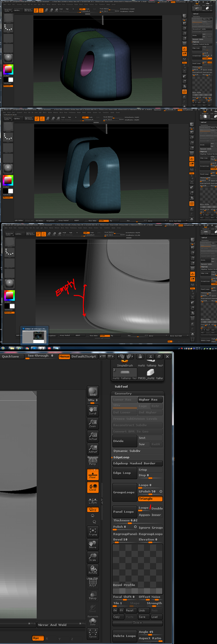Click the lock icon in top bar
Screen dimensions: 217x644
pos(140,356)
